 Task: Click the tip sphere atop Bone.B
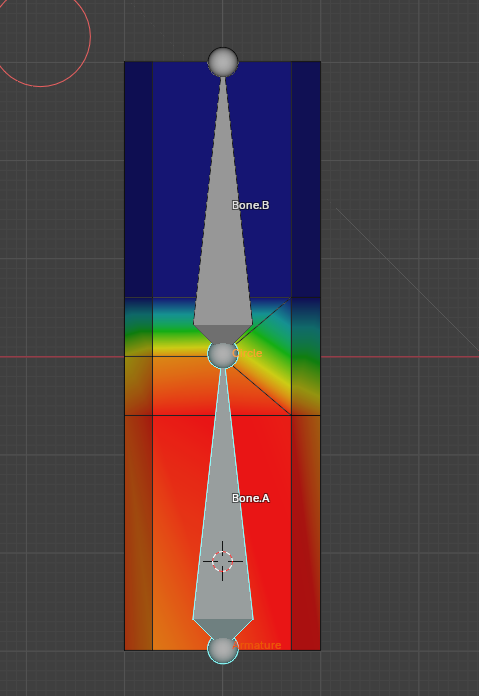pyautogui.click(x=223, y=62)
